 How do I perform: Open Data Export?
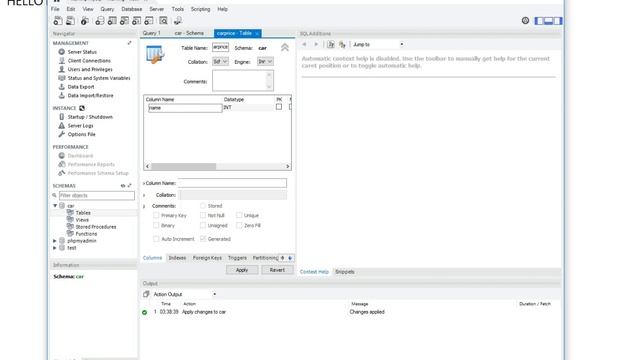point(81,87)
